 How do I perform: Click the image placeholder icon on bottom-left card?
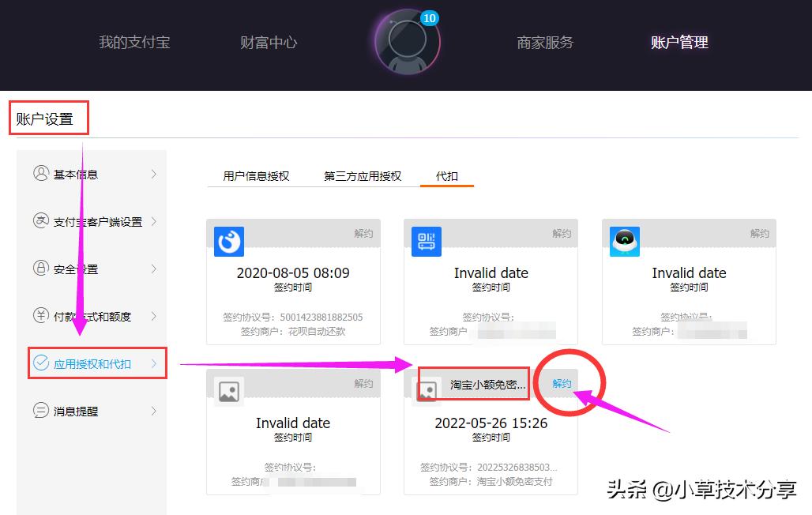click(228, 392)
